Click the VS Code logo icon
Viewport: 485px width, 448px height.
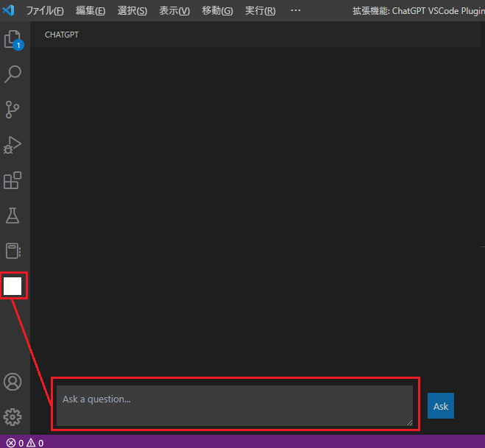(8, 10)
